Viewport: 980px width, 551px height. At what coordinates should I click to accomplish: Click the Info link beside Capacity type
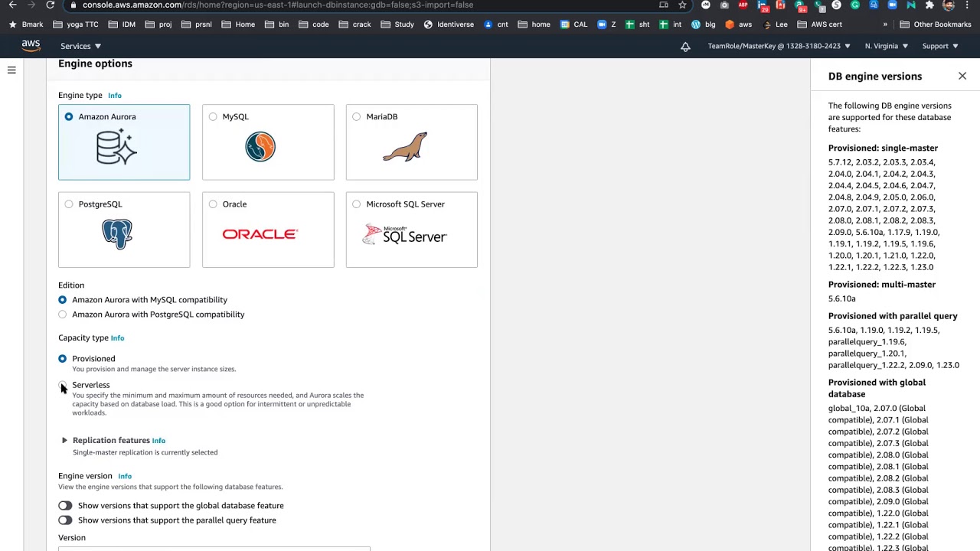pyautogui.click(x=117, y=338)
